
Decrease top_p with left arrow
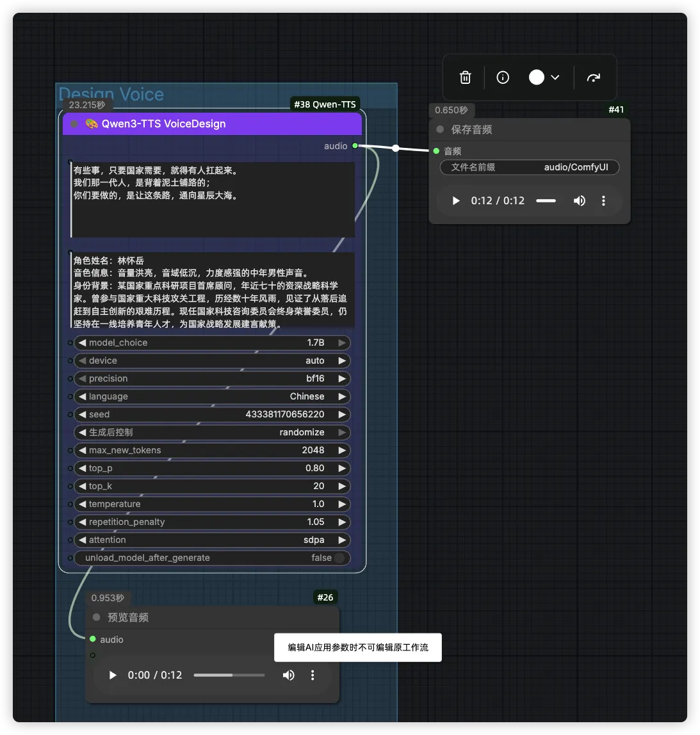(83, 468)
